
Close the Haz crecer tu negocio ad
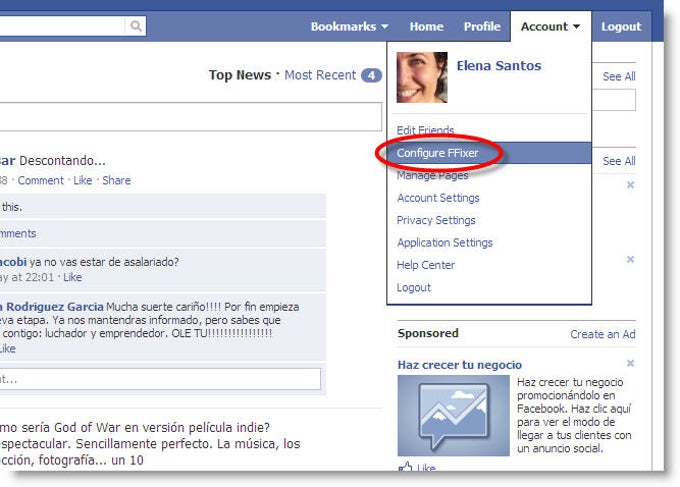point(630,363)
